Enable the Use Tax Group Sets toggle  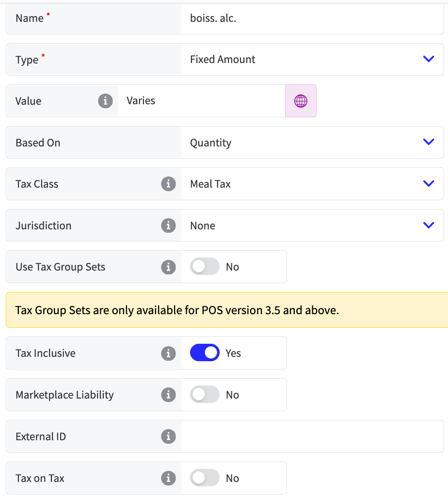click(x=205, y=267)
